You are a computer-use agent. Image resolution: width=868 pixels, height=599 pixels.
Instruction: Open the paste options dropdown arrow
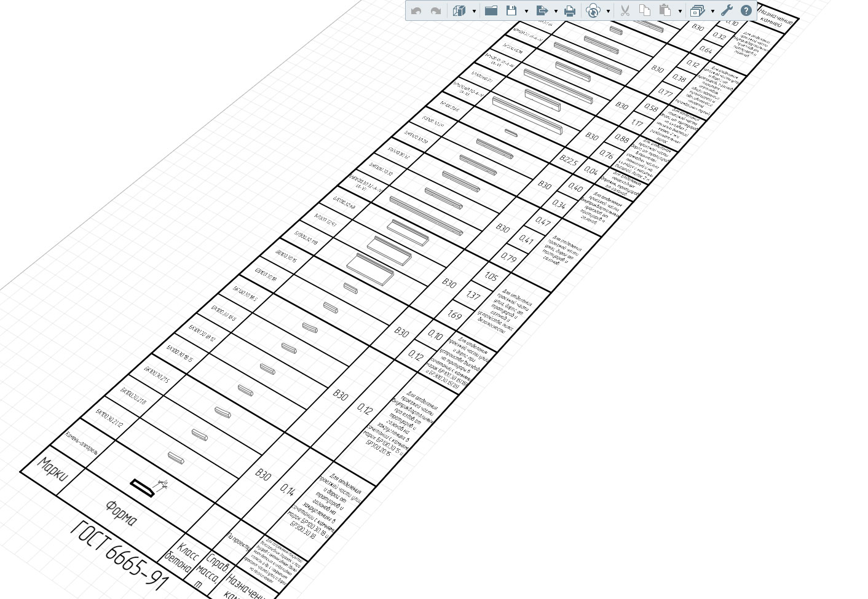(680, 11)
